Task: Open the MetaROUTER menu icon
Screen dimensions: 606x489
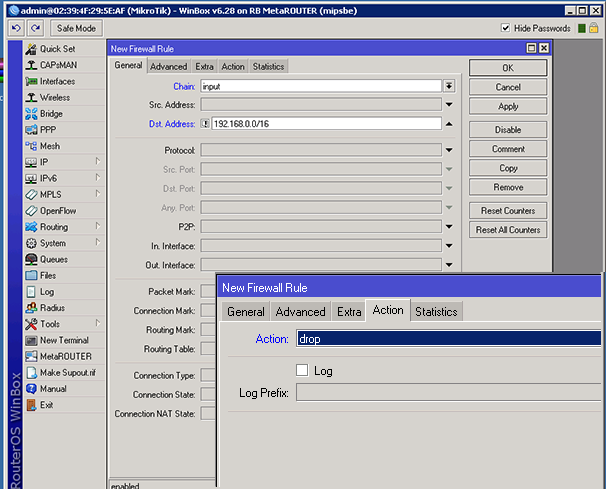Action: coord(31,356)
